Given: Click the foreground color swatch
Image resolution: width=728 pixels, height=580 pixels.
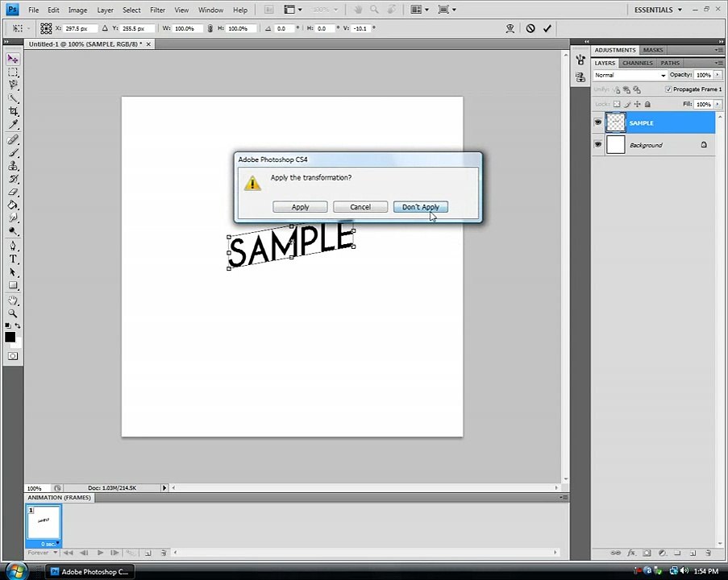Looking at the screenshot, I should [10, 338].
